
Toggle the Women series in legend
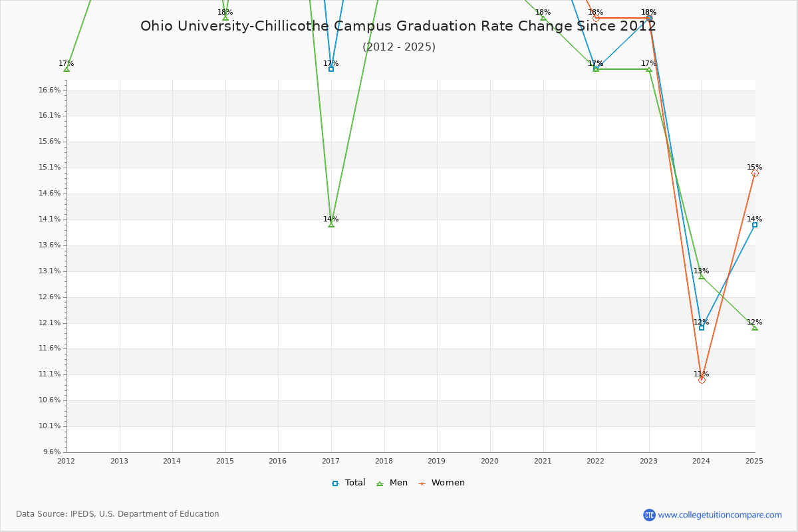(x=441, y=483)
